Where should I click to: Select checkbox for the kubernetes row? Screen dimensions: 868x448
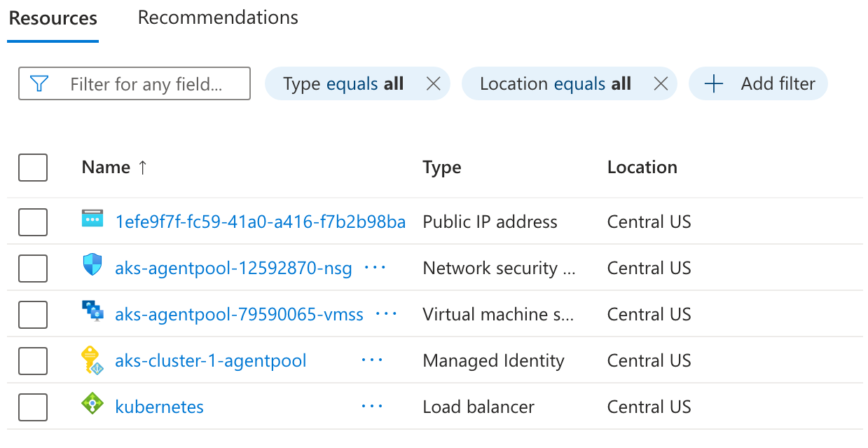point(33,407)
